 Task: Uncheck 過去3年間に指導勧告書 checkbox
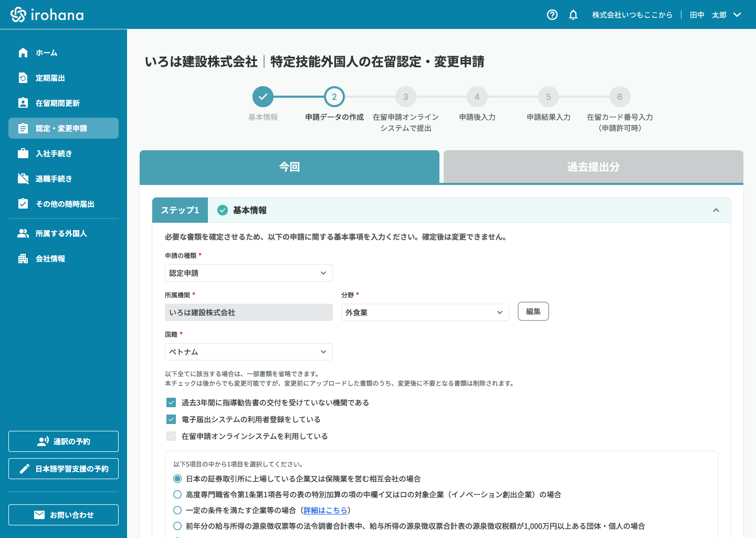point(171,402)
